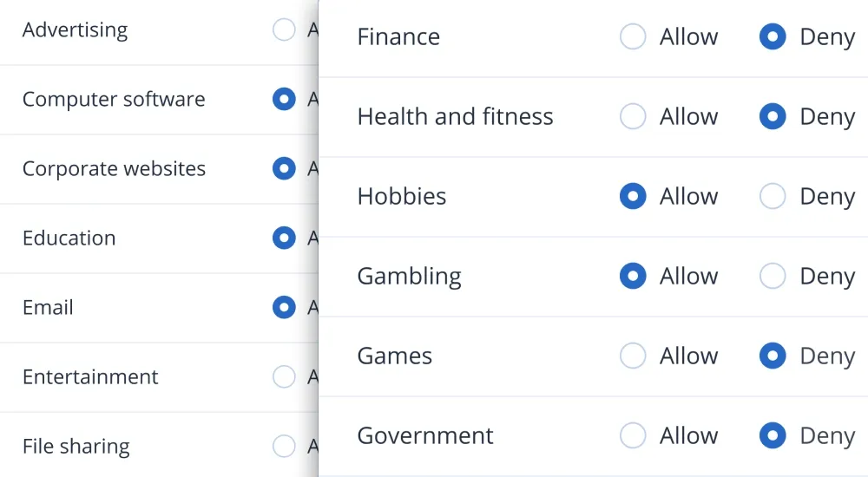868x477 pixels.
Task: Switch Games to Allow
Action: point(633,356)
